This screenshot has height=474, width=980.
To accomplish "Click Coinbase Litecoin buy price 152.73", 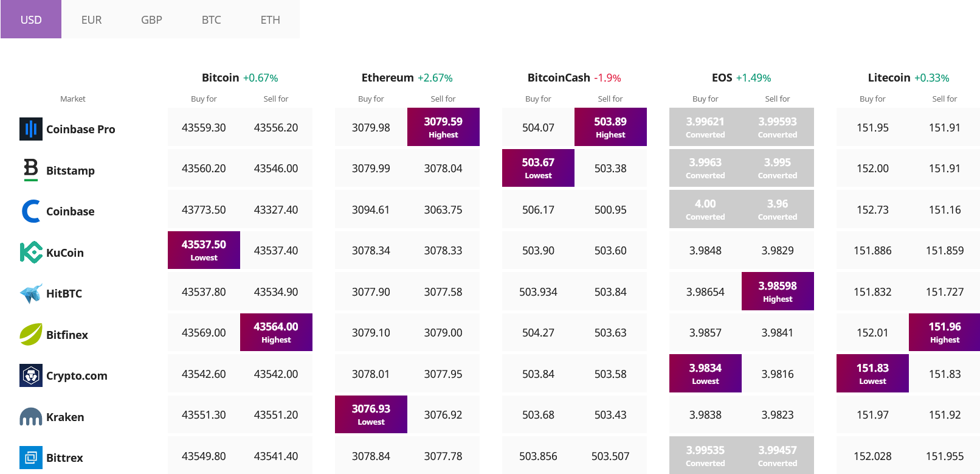I will [x=872, y=210].
